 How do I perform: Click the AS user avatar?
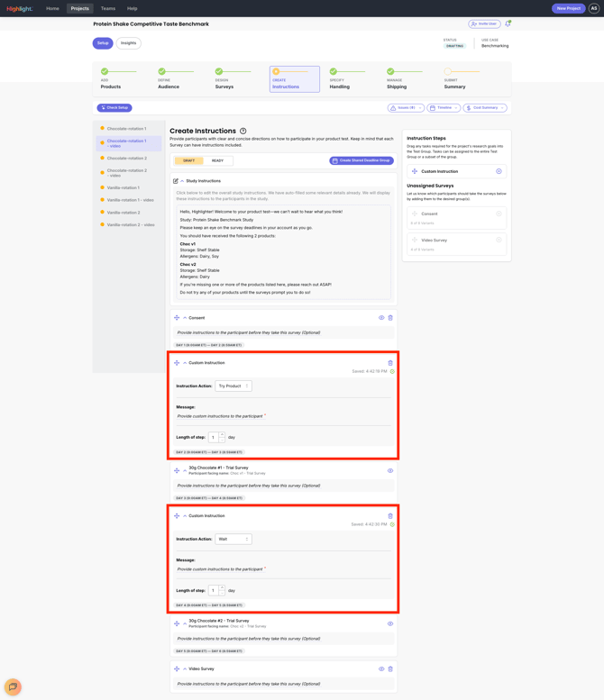click(x=594, y=8)
